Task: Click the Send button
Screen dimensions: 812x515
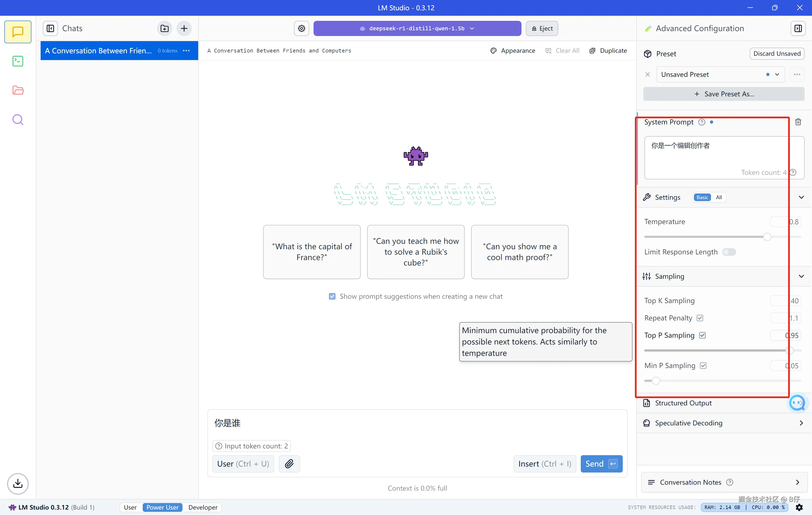Action: (601, 464)
